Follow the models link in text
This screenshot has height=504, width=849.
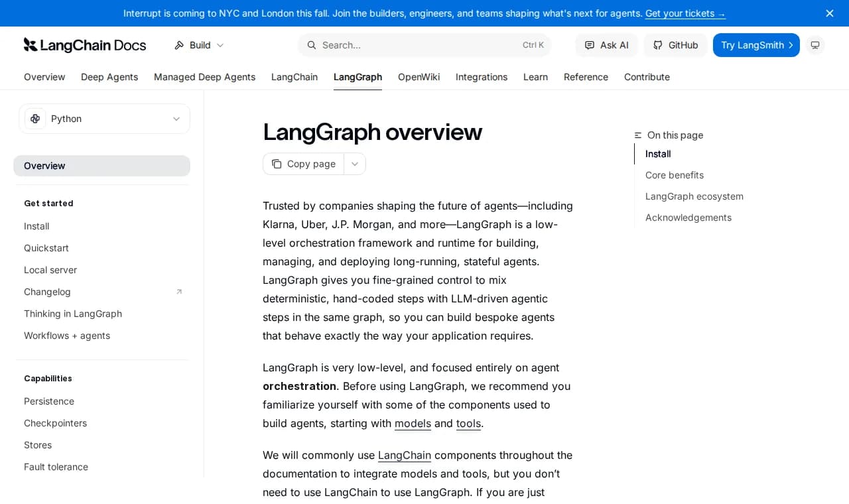[413, 423]
